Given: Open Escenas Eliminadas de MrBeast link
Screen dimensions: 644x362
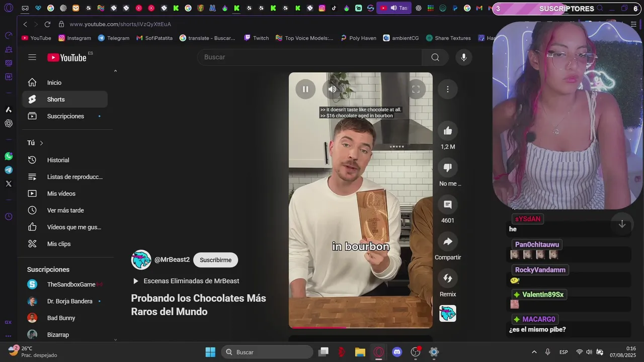Looking at the screenshot, I should tap(191, 281).
